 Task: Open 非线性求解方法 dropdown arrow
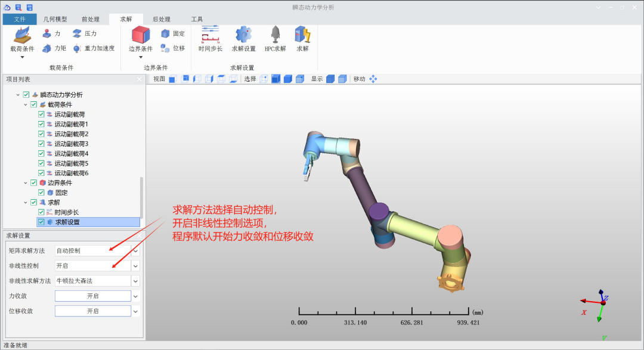[x=135, y=281]
